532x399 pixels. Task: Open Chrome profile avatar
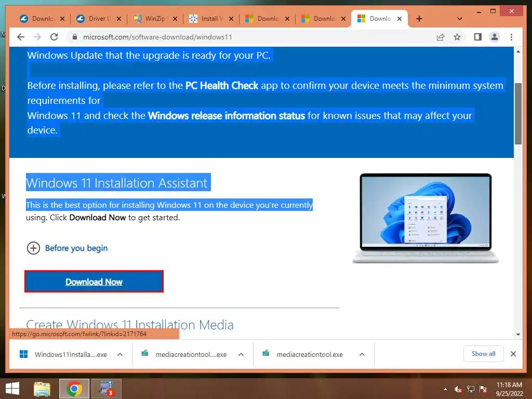[x=495, y=37]
